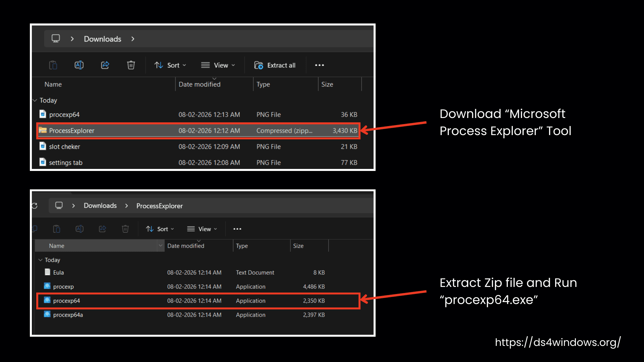Click Downloads breadcrumb in upper address bar
This screenshot has height=362, width=644.
(102, 39)
